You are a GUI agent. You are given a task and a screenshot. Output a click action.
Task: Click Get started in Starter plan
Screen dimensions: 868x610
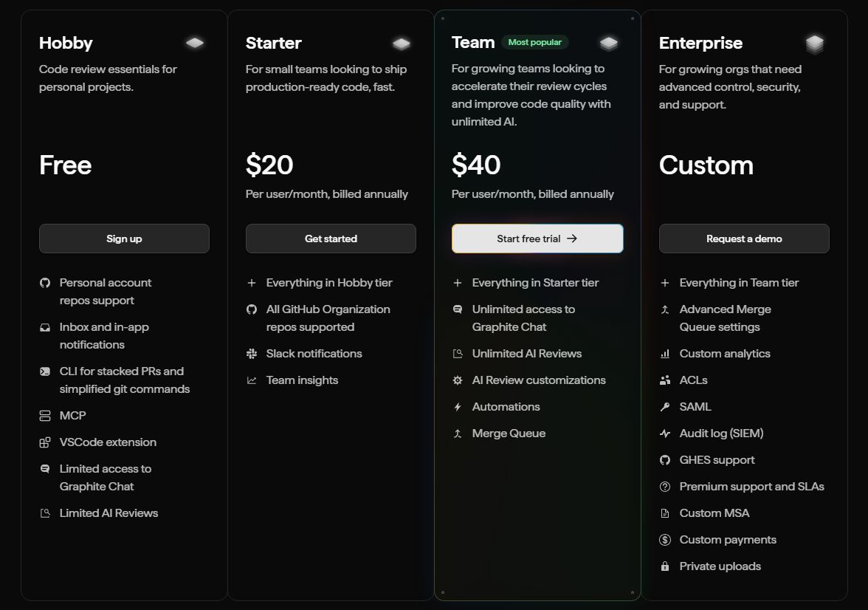(331, 239)
